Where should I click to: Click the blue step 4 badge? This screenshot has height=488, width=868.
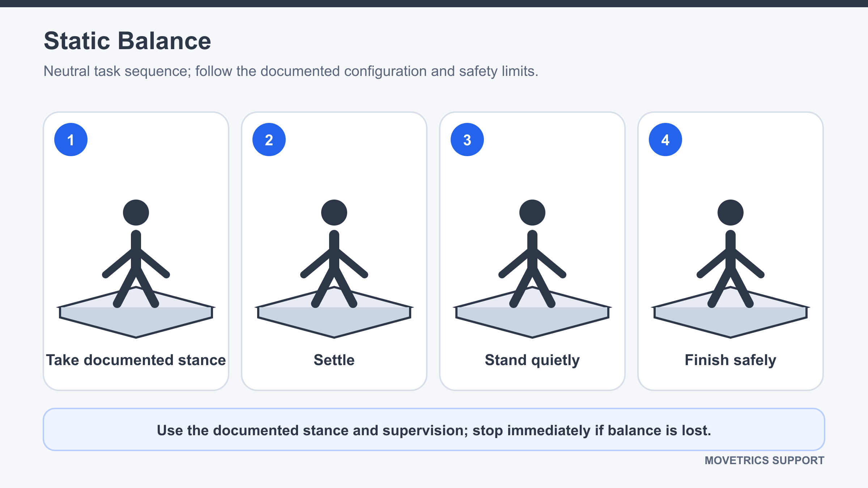point(665,140)
